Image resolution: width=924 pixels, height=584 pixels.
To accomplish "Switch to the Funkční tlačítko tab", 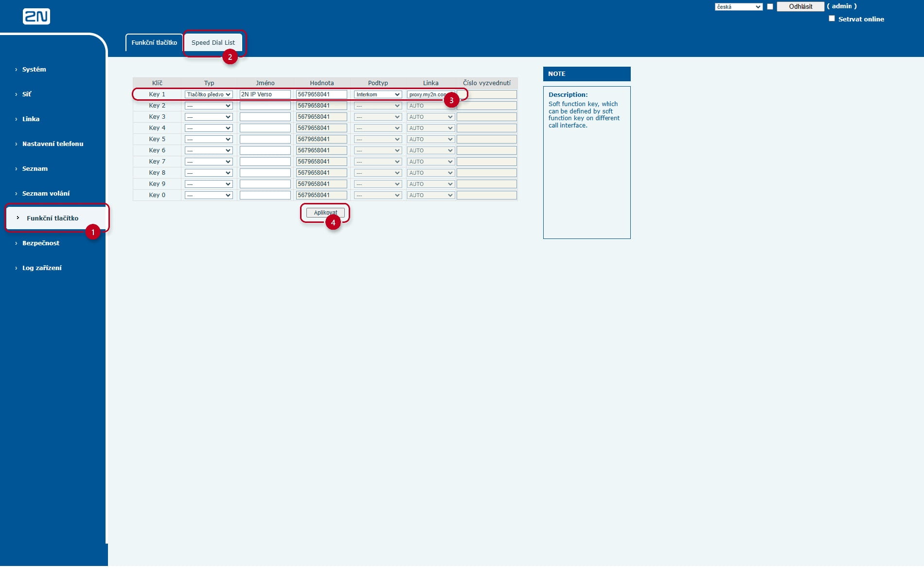I will click(154, 42).
